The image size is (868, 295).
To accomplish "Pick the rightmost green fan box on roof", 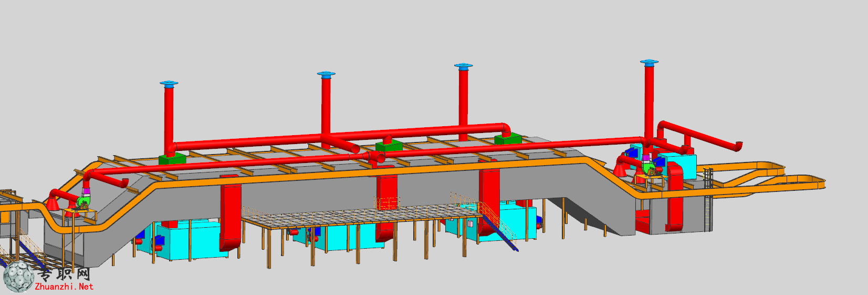I will (x=507, y=139).
